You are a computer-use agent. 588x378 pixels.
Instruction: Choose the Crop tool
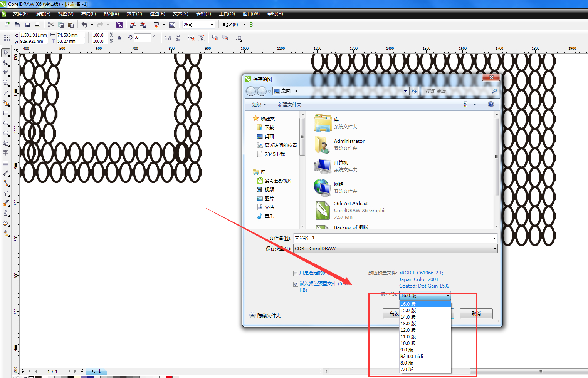click(6, 73)
